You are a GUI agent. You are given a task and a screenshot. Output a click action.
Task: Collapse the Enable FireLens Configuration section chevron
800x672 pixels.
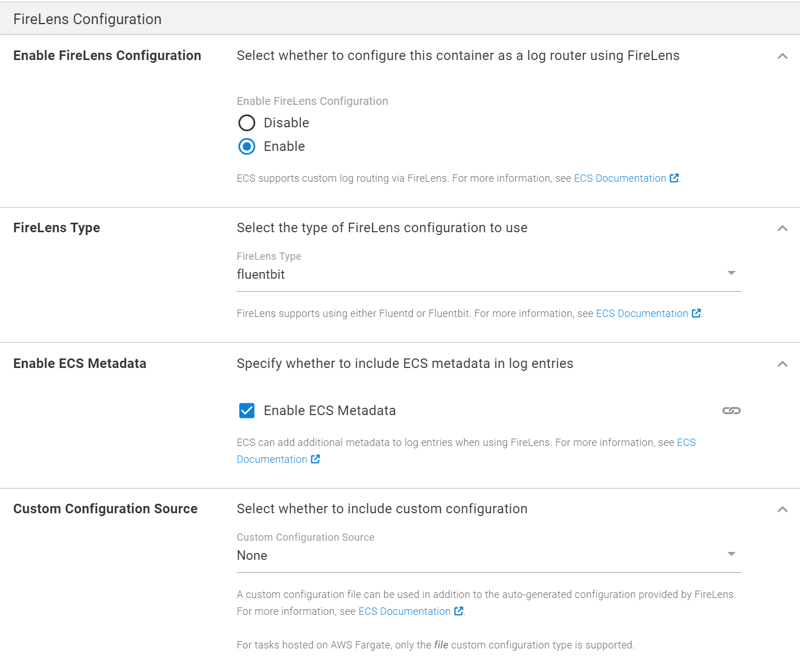(782, 56)
